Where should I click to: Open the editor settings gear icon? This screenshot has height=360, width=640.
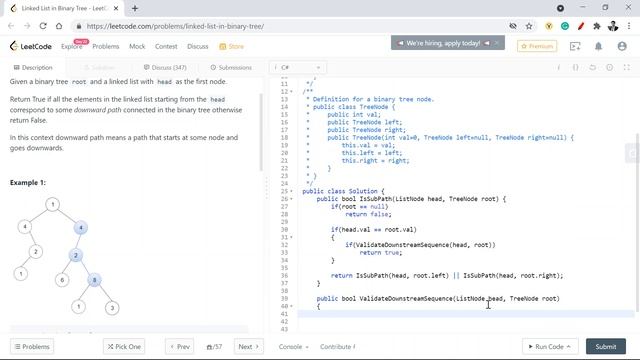pyautogui.click(x=609, y=67)
